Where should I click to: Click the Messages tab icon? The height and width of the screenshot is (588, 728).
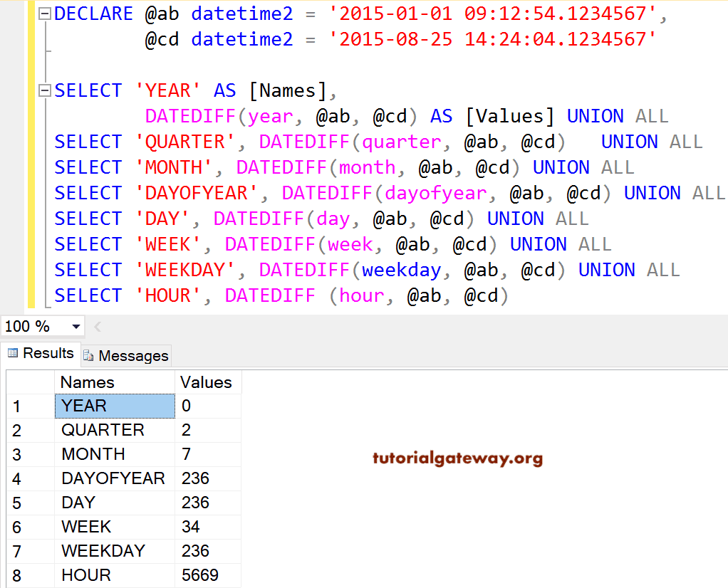pos(88,355)
